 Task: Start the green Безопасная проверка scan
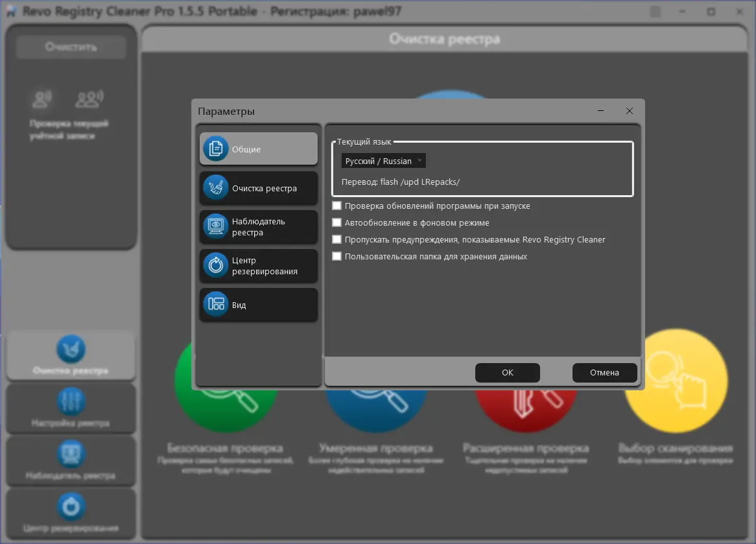(226, 410)
